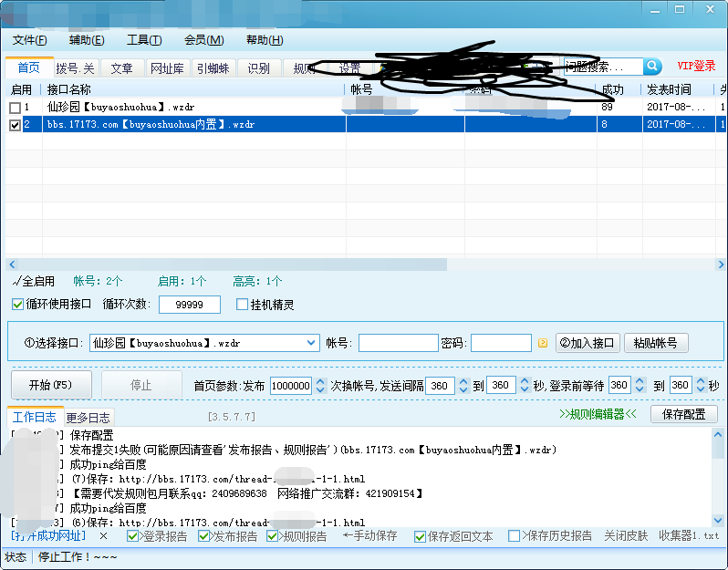Increase last 登录前等待 360 stepper
728x570 pixels.
pos(701,381)
